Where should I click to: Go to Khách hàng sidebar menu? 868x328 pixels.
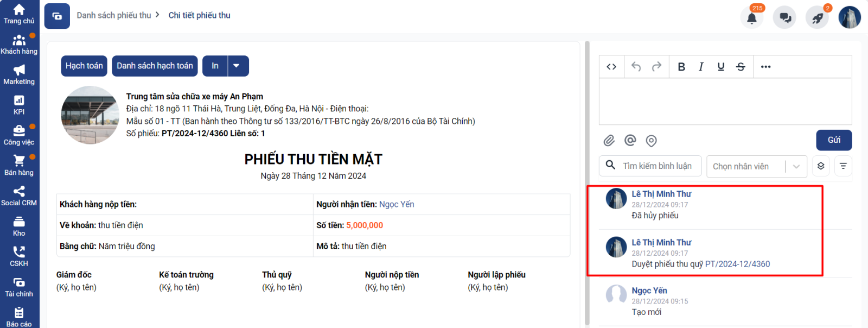point(19,45)
